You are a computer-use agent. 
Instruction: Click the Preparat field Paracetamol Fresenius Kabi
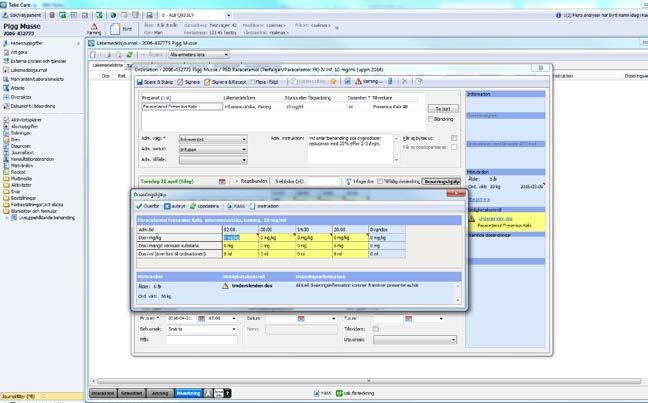pos(182,107)
